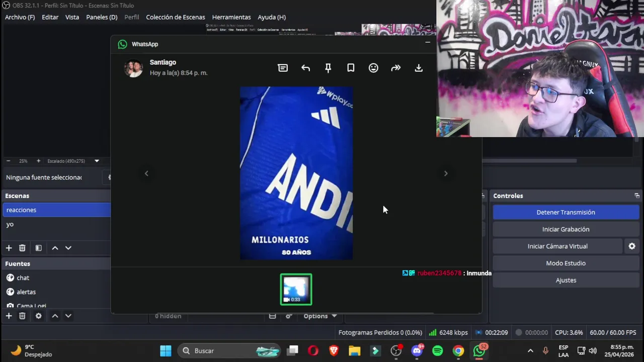Image resolution: width=644 pixels, height=362 pixels.
Task: Open Opera browser from the taskbar
Action: (x=313, y=351)
